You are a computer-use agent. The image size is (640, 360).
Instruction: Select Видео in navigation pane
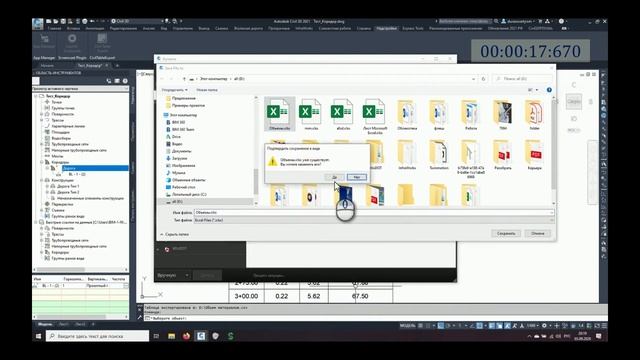click(174, 144)
